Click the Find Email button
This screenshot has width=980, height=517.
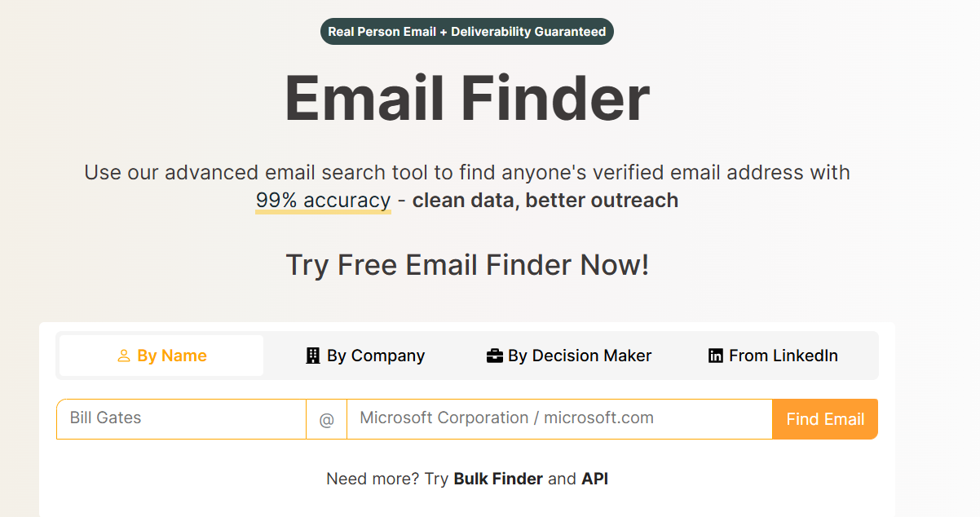pos(824,418)
